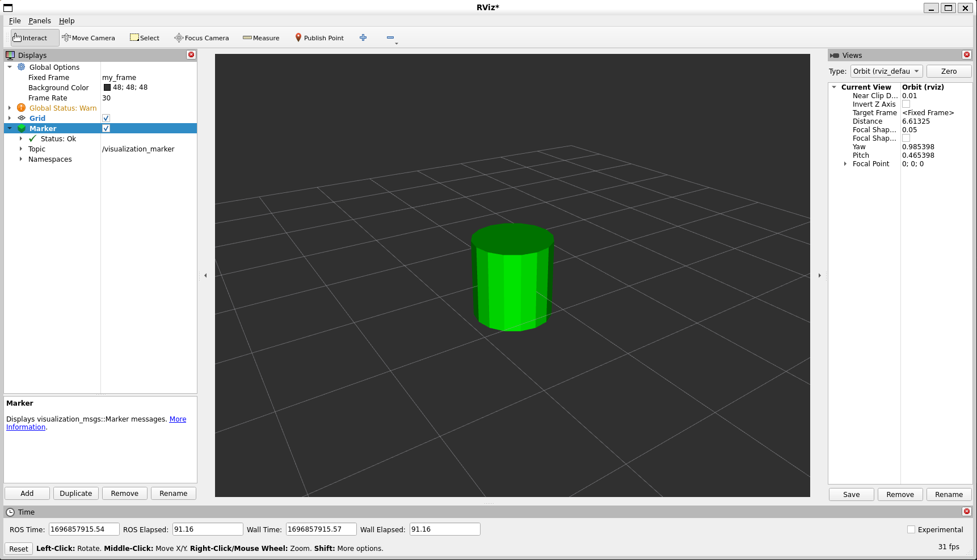Add a new tool with plus icon

[x=363, y=37]
